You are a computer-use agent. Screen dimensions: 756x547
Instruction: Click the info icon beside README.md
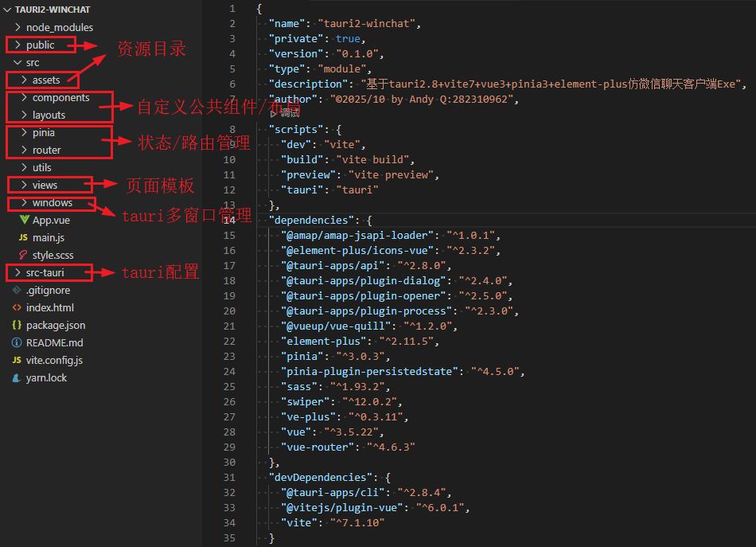18,343
